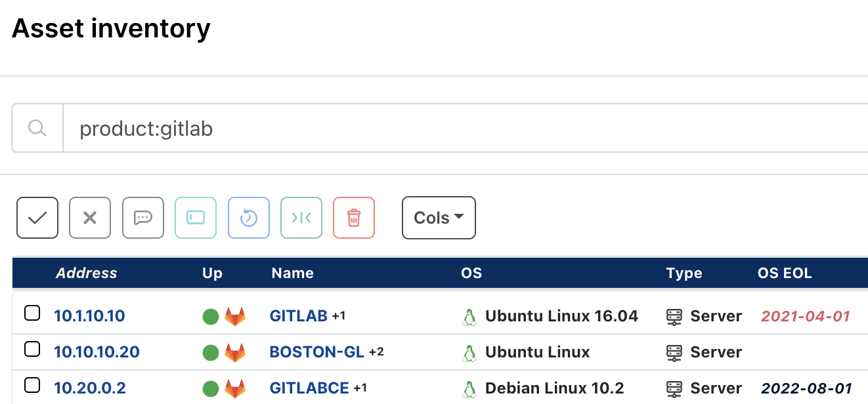Click the Linux penguin icon for GITLABCE
Screen dimensions: 868x404
470,388
